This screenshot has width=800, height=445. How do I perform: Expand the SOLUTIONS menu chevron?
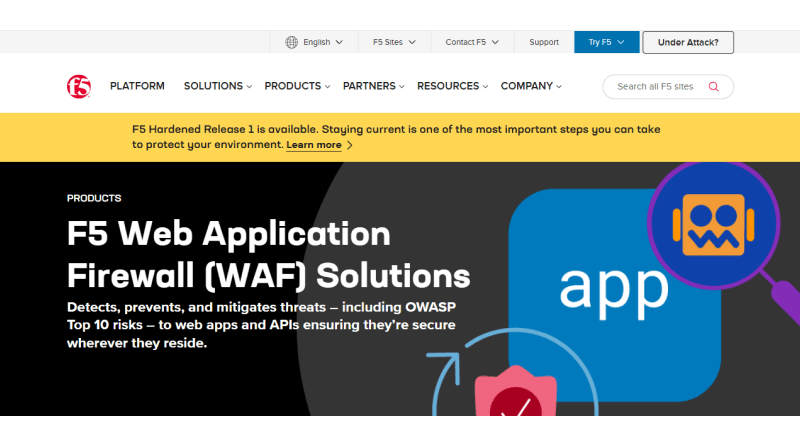point(249,87)
